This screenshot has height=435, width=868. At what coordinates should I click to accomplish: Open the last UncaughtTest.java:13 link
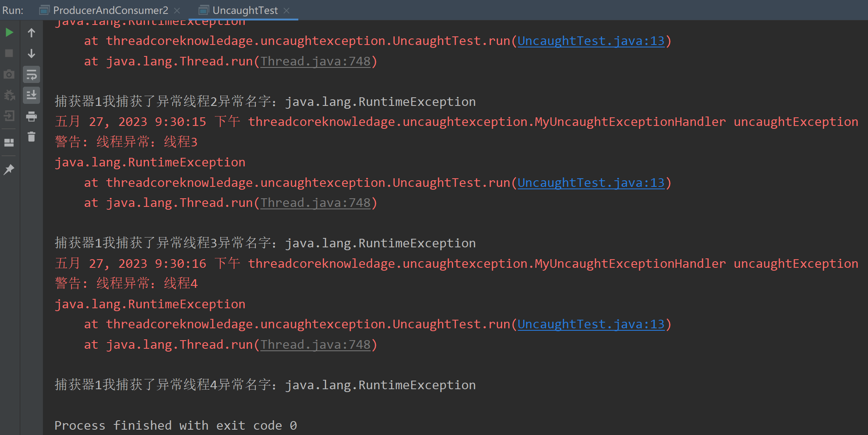pyautogui.click(x=591, y=324)
